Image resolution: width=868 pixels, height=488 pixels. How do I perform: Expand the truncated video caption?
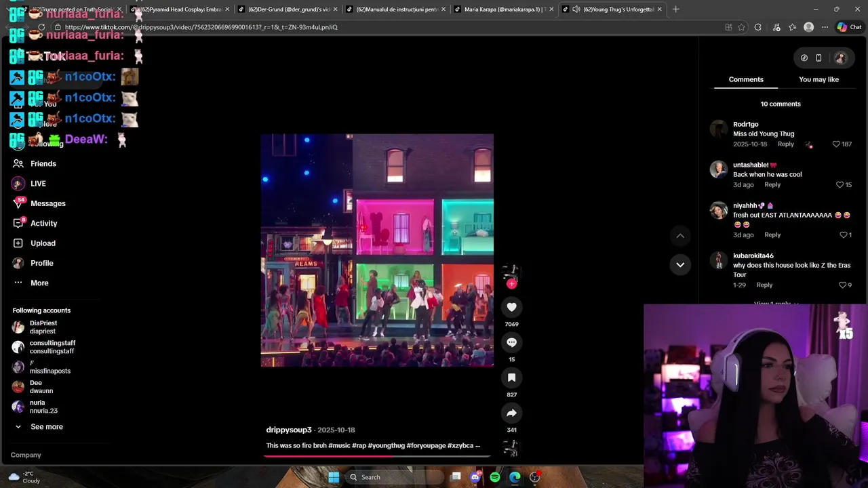pos(478,446)
